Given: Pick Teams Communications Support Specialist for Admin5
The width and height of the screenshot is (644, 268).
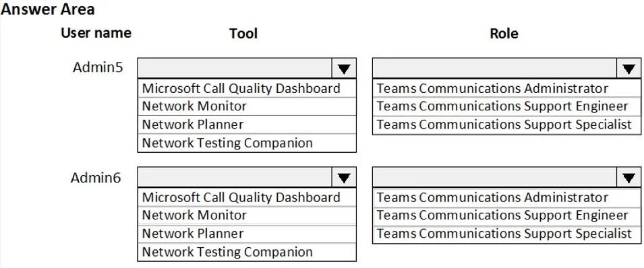Looking at the screenshot, I should point(506,125).
